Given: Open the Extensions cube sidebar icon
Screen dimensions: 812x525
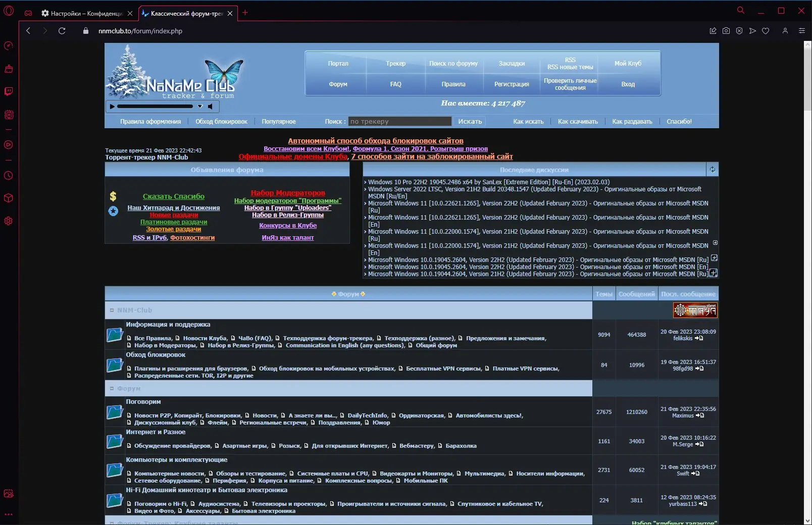Looking at the screenshot, I should click(9, 198).
